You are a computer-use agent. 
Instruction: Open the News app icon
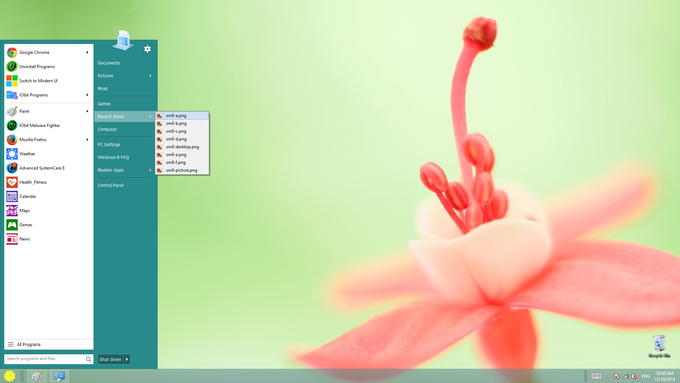point(12,239)
